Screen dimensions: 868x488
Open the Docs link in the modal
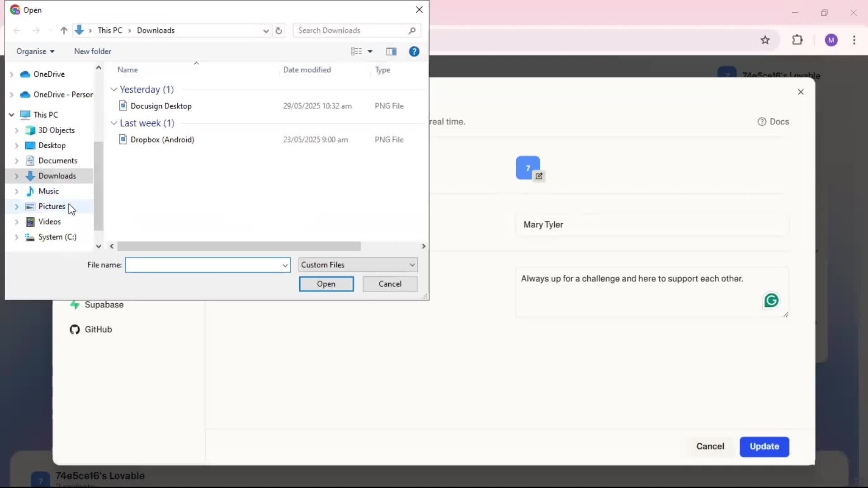pyautogui.click(x=773, y=122)
